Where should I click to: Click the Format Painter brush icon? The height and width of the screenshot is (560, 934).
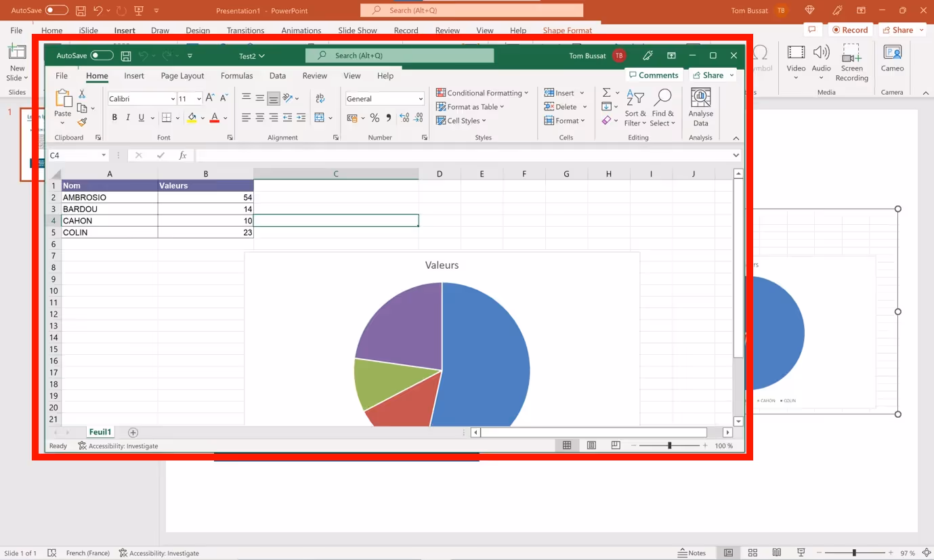coord(82,123)
